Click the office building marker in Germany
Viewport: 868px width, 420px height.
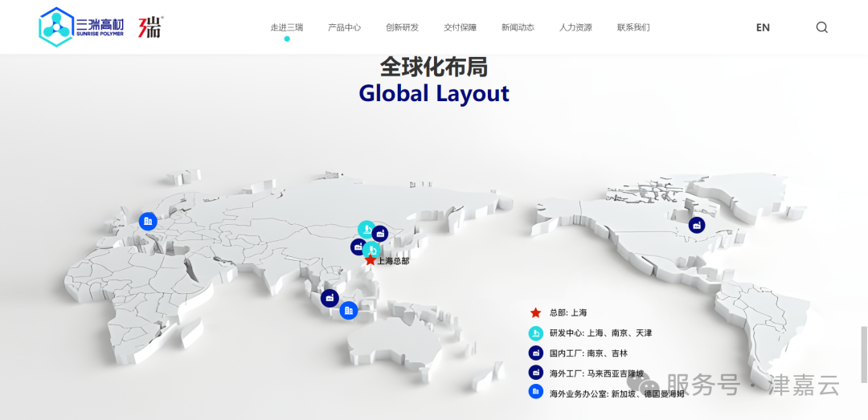[x=148, y=222]
